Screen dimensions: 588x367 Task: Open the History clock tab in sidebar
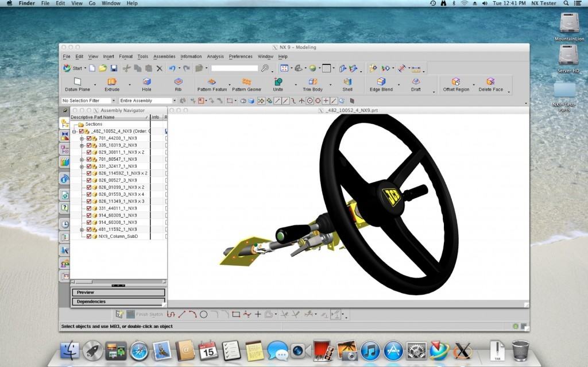[65, 224]
